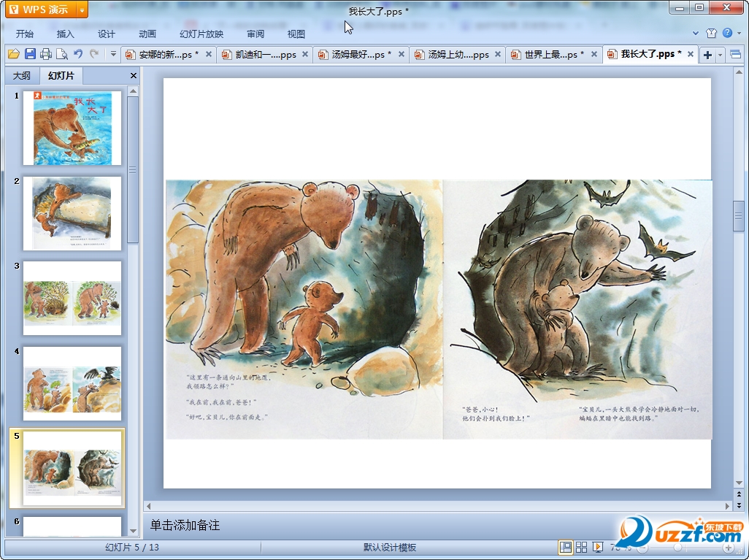Screen dimensions: 749x560
Task: Open the skin shirt icon in title area
Action: click(x=711, y=33)
